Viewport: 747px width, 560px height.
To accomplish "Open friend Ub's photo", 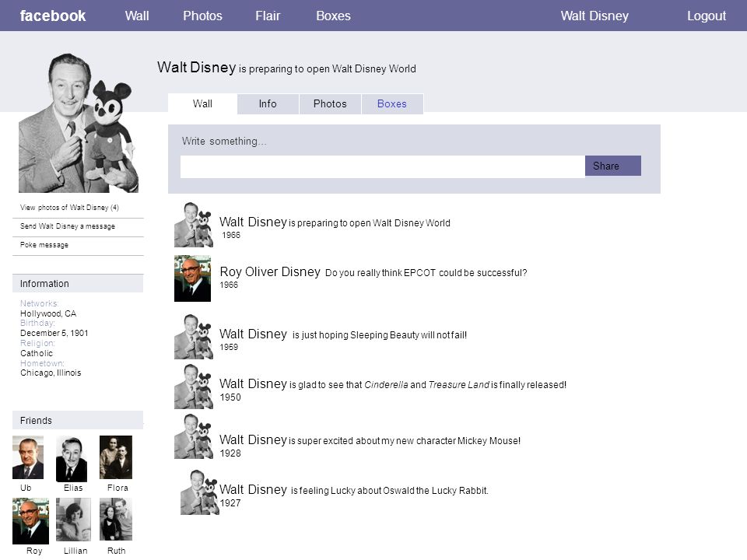I will pos(28,457).
